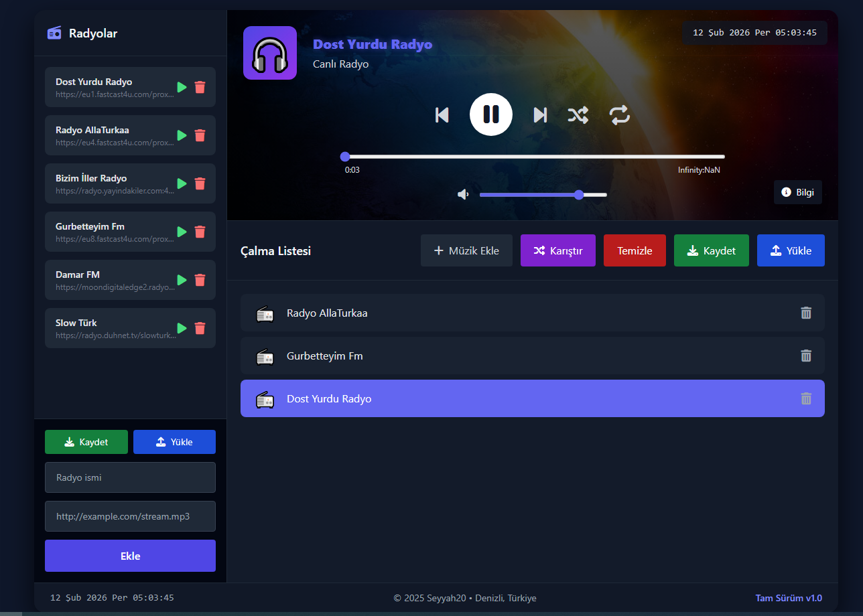863x616 pixels.
Task: Remove Gurbetteyim Fm from the playlist
Action: 805,356
